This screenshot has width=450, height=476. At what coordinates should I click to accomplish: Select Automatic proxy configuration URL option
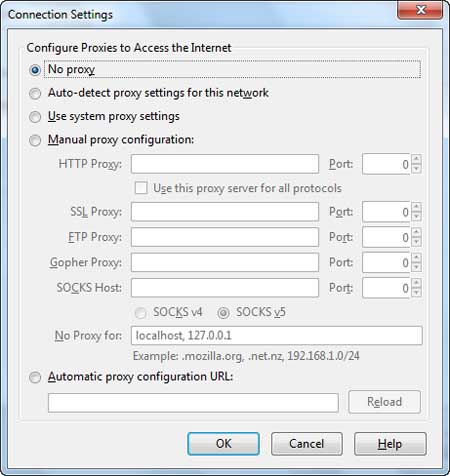pyautogui.click(x=35, y=378)
